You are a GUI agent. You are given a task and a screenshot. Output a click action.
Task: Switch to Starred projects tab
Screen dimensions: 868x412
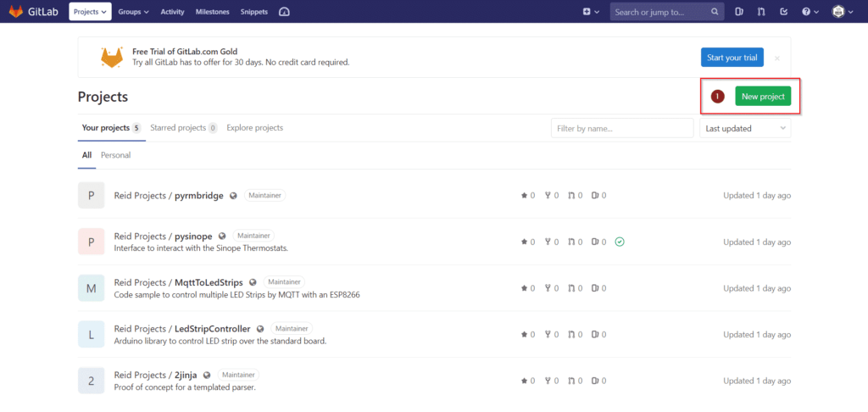coord(184,128)
